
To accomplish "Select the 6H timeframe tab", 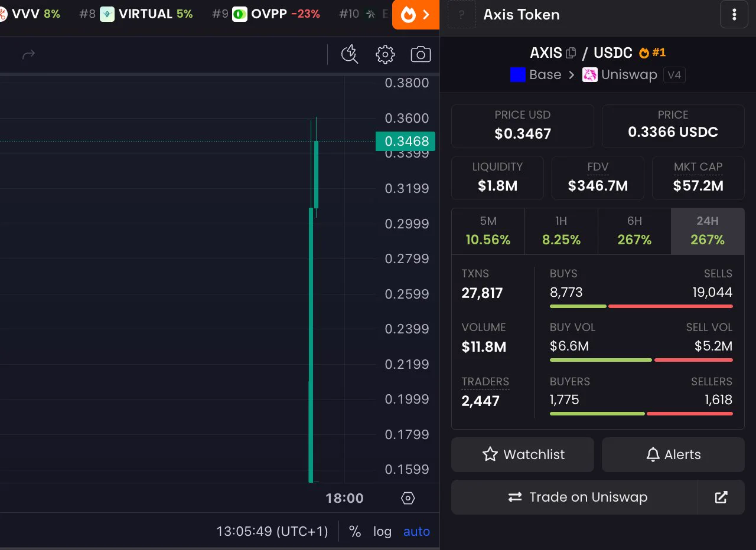I will (634, 231).
